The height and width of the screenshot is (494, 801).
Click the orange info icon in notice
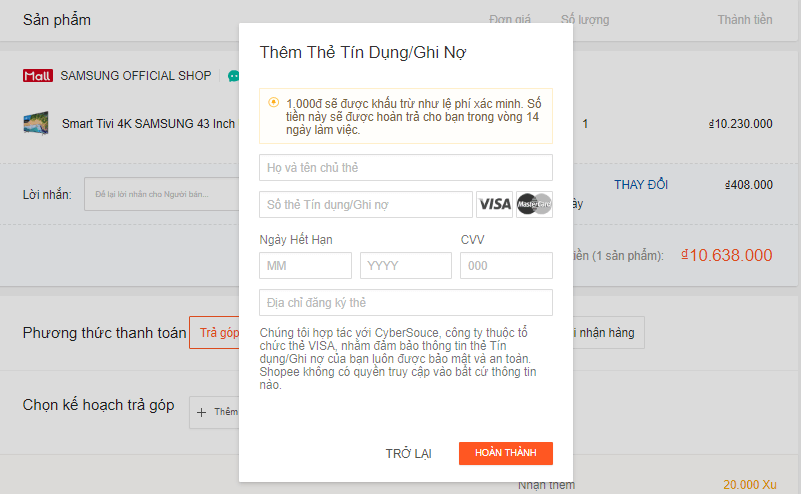pos(273,102)
